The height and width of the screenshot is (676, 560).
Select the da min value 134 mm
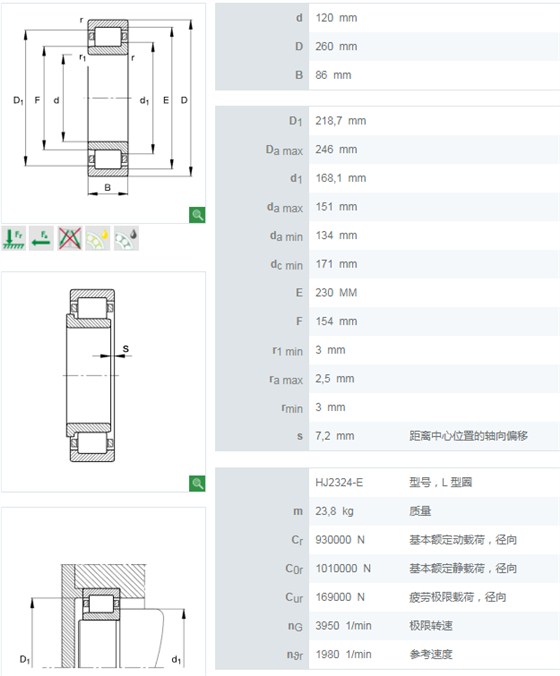336,235
